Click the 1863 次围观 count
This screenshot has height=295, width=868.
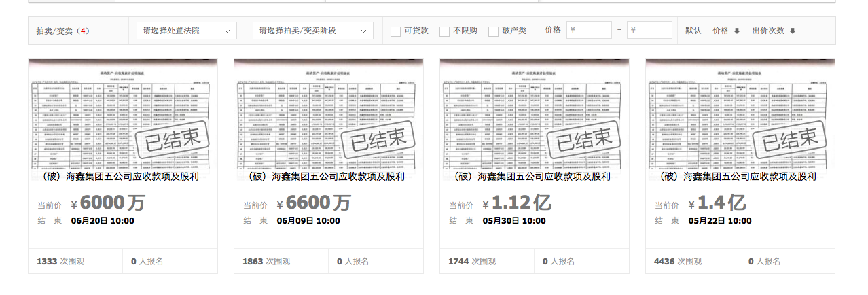pos(266,261)
